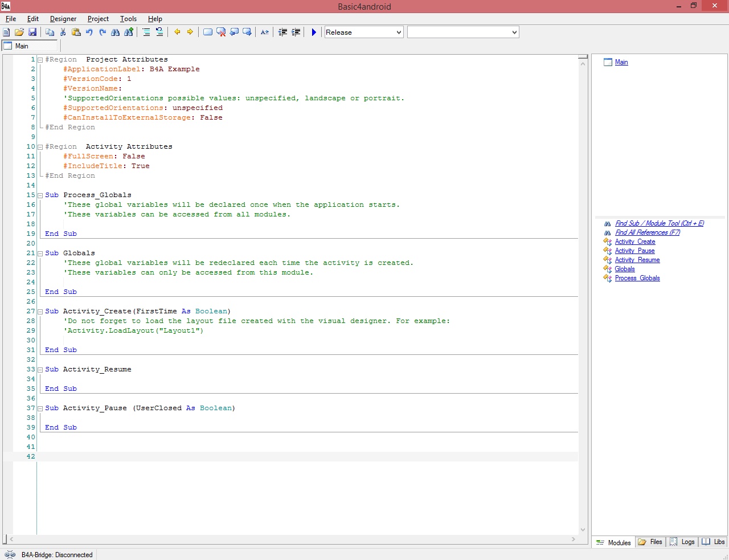Open Find with plain binoculars icon
Screen dimensions: 729x560
point(116,32)
